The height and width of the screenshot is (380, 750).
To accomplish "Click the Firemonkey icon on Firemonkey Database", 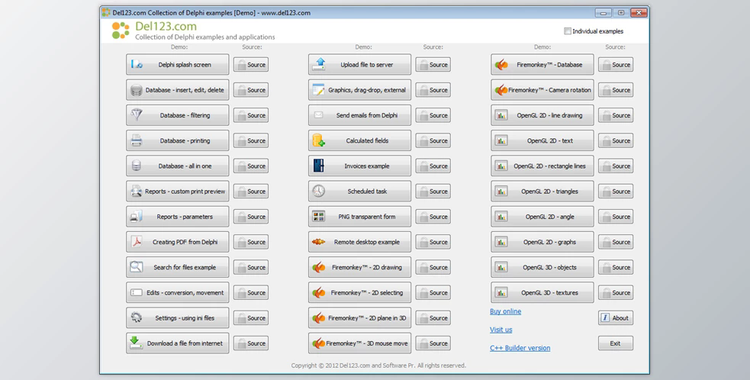I will (x=501, y=64).
